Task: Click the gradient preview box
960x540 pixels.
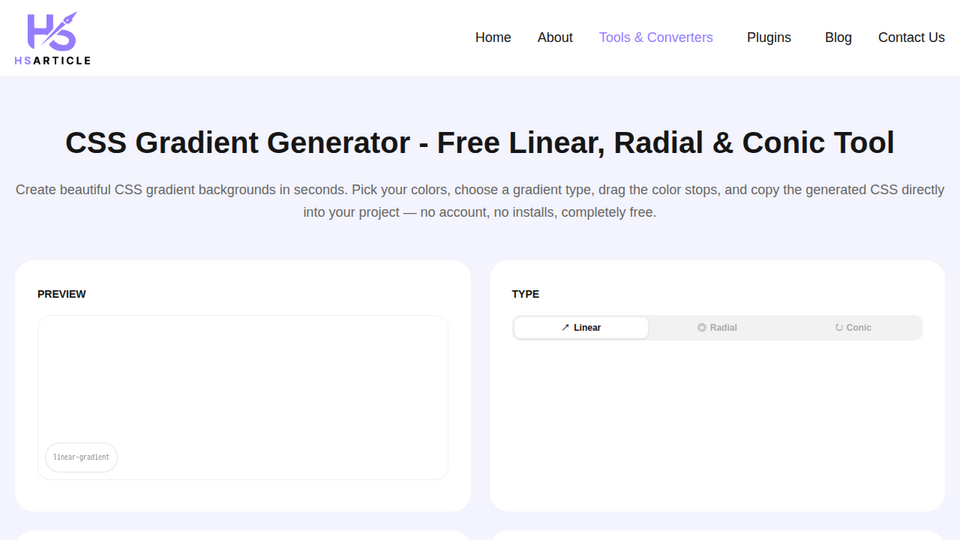Action: tap(243, 397)
